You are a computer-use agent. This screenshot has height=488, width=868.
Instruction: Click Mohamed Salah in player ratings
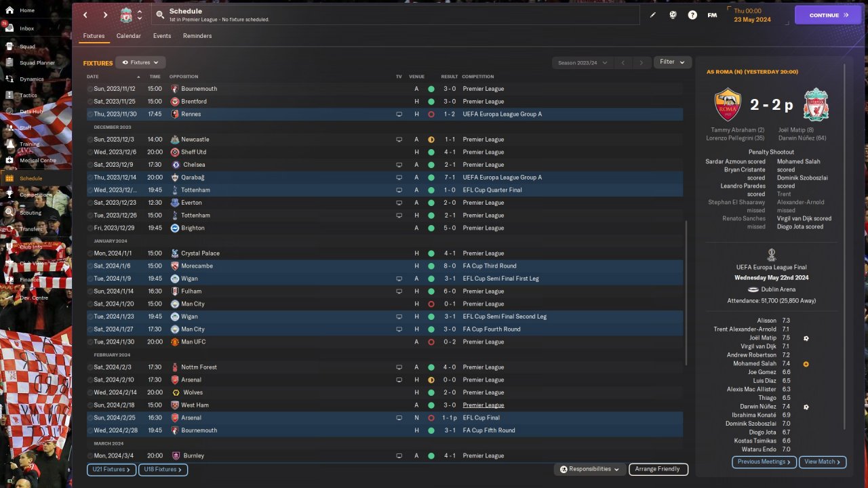[x=754, y=364]
